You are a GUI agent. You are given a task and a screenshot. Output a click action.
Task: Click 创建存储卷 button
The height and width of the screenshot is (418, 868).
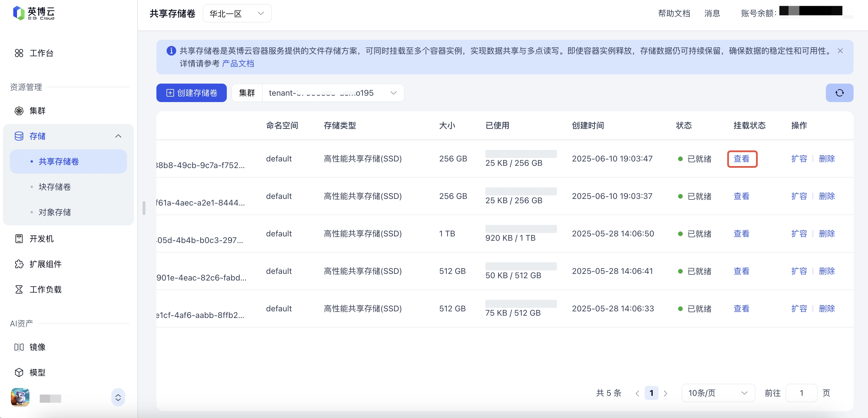[191, 93]
